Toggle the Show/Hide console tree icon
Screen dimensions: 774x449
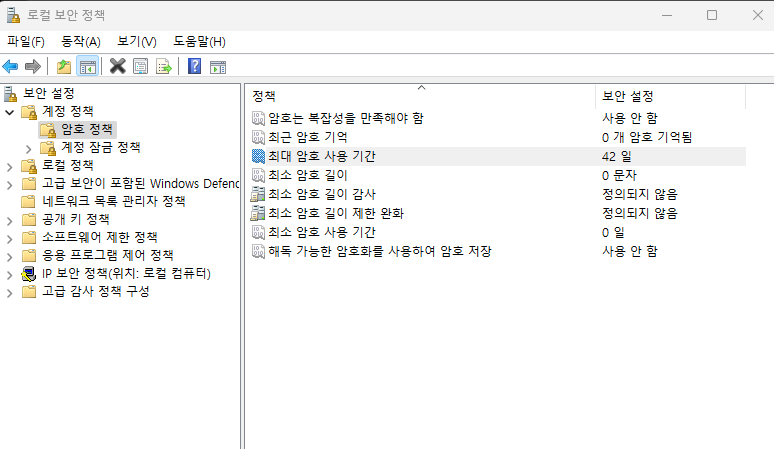coord(87,66)
